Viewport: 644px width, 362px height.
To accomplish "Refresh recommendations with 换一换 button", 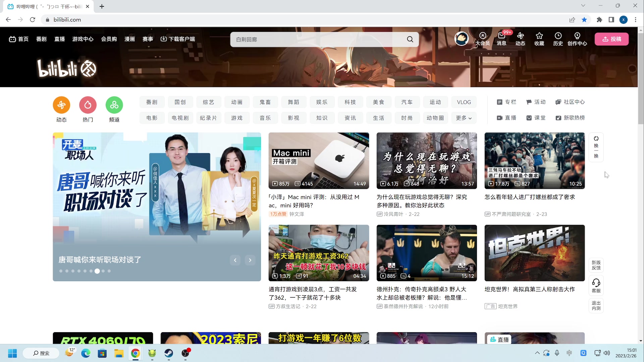I will point(596,147).
